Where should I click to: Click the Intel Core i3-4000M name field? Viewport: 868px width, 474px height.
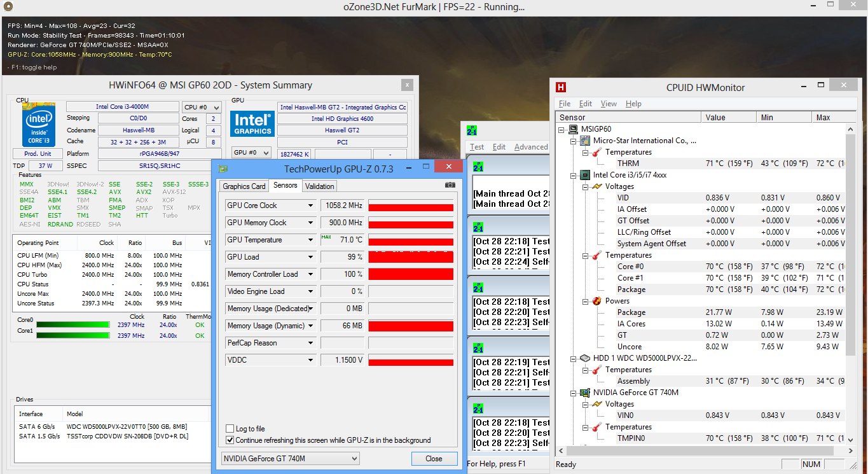pyautogui.click(x=123, y=107)
